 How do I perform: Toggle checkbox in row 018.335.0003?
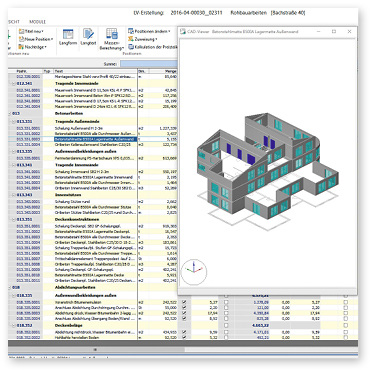(x=184, y=313)
